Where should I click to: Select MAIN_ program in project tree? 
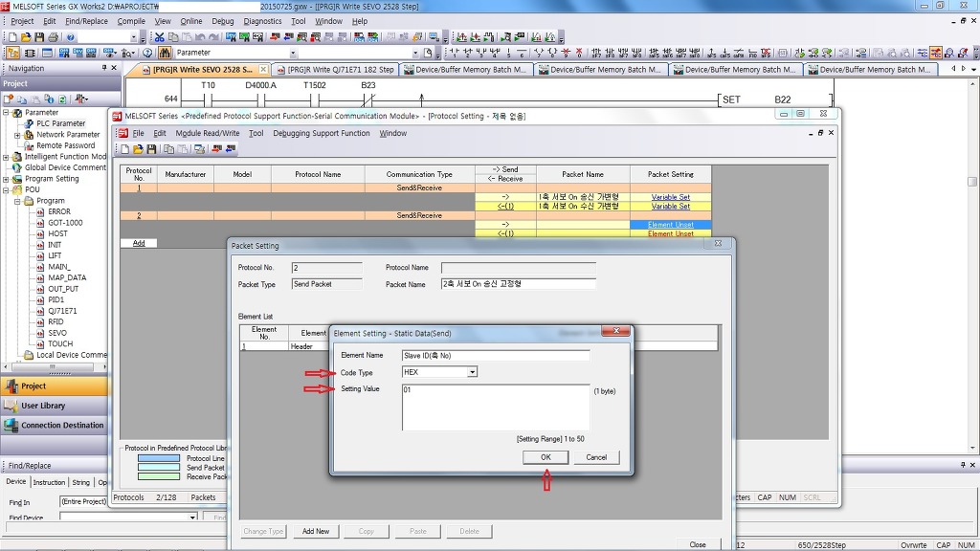[x=58, y=267]
